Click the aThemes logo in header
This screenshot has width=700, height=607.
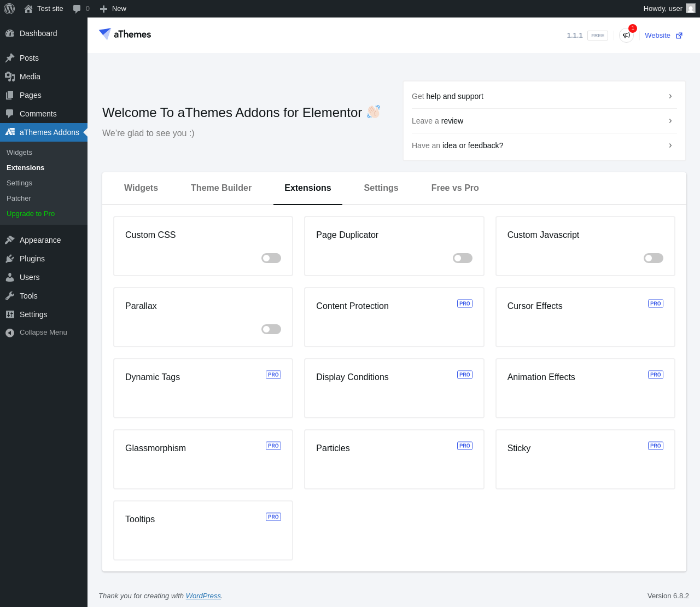click(x=125, y=34)
